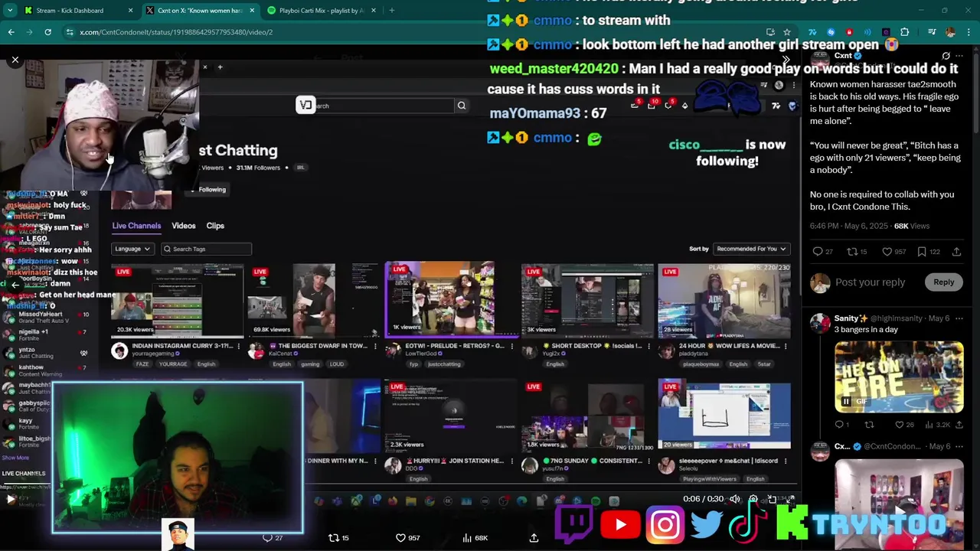This screenshot has height=551, width=980.
Task: Click the collapse arrow in the video's left sidebar
Action: 15,285
